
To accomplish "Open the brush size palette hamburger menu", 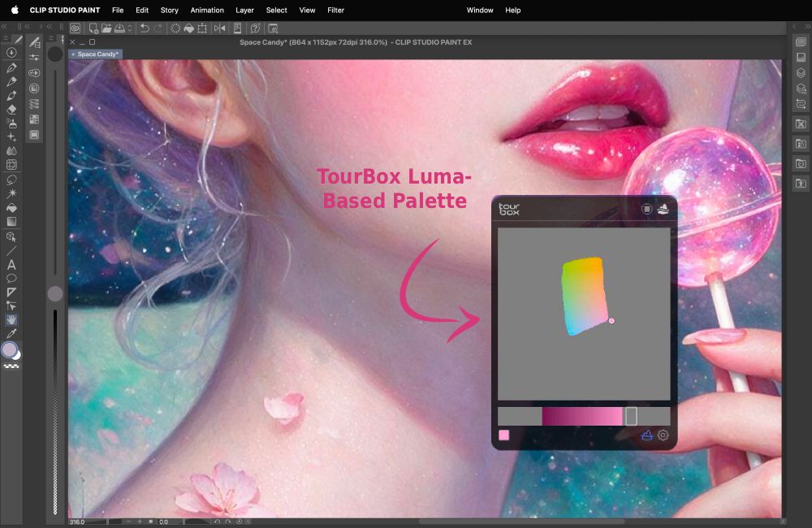I will point(51,38).
